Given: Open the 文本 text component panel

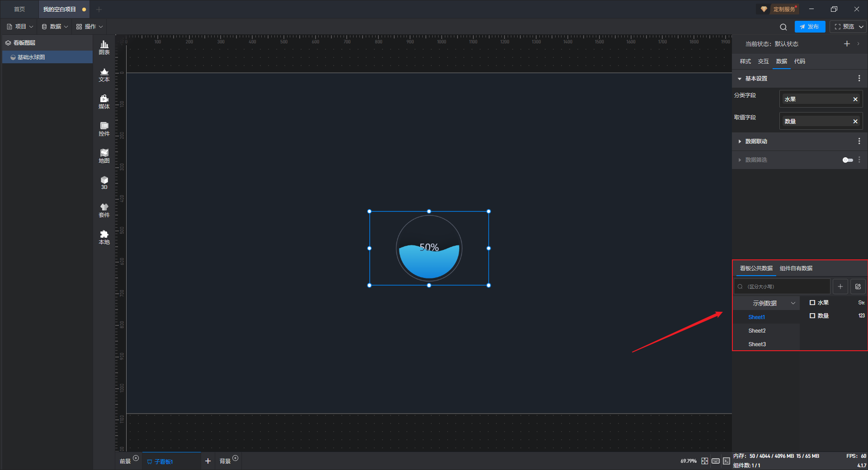Looking at the screenshot, I should click(104, 75).
